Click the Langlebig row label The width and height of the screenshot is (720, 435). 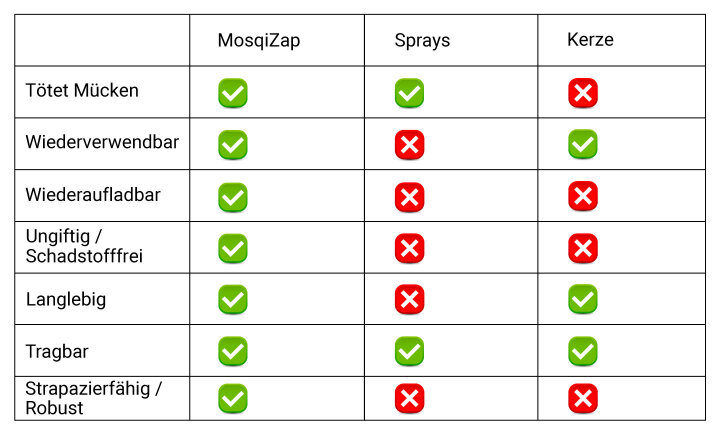click(66, 299)
